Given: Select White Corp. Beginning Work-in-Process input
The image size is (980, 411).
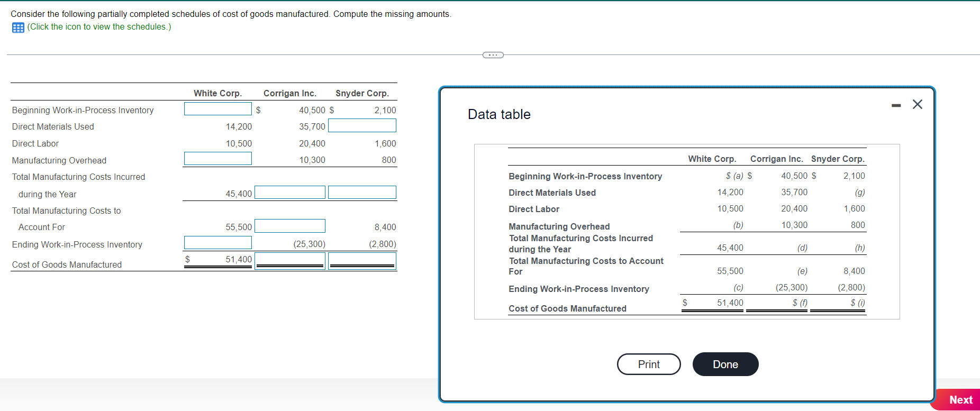Looking at the screenshot, I should pos(218,109).
